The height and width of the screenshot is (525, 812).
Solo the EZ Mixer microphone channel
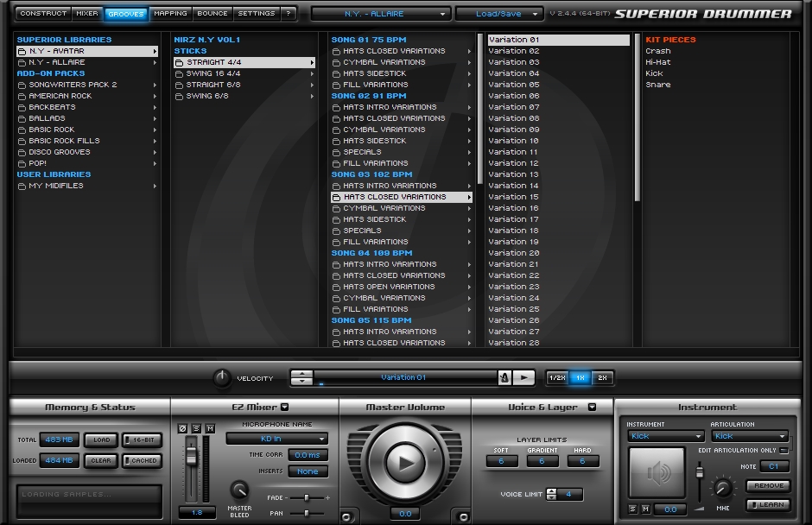coord(196,428)
